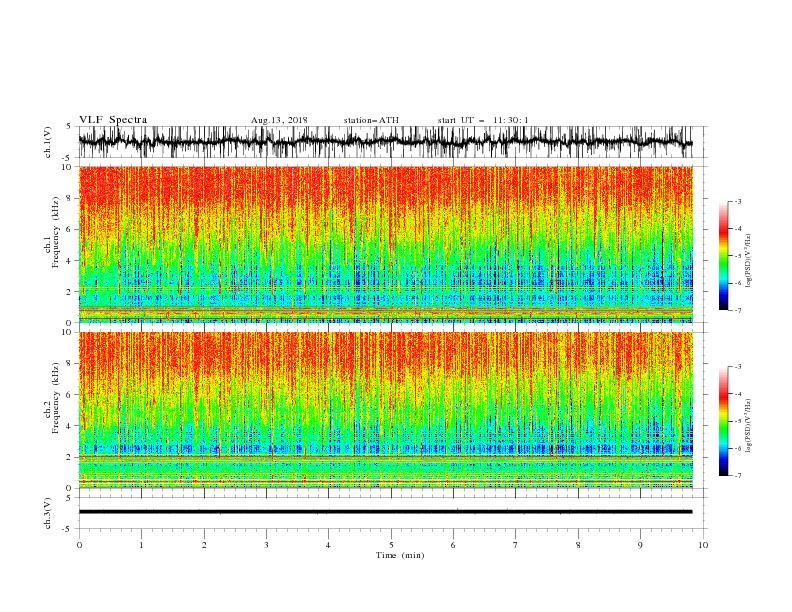Click the "5" tick on ch.1 voltage axis
792x612 pixels.
point(70,126)
